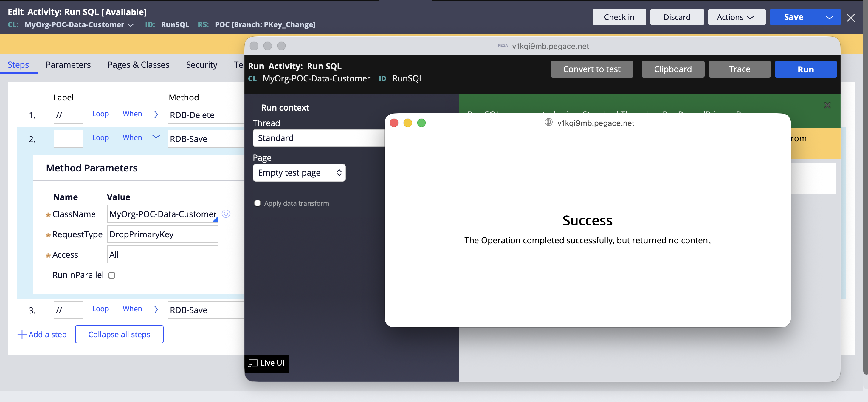Dismiss the green success banner with its X icon
Viewport: 868px width, 402px height.
[828, 105]
